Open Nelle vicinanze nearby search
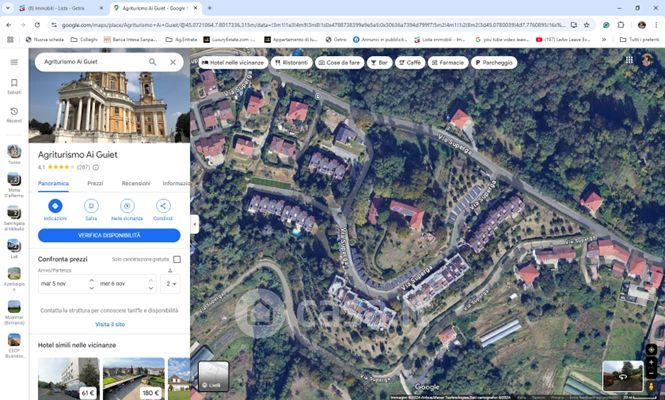 pyautogui.click(x=127, y=206)
